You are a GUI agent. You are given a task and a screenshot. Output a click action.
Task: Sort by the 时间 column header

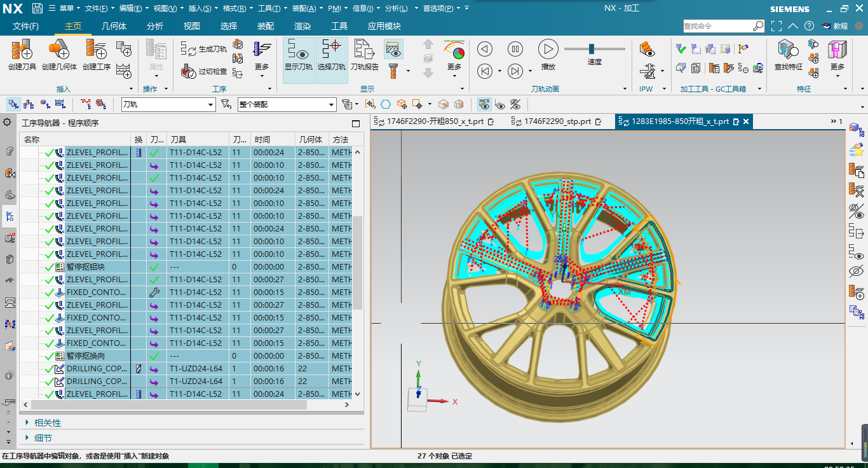coord(273,139)
